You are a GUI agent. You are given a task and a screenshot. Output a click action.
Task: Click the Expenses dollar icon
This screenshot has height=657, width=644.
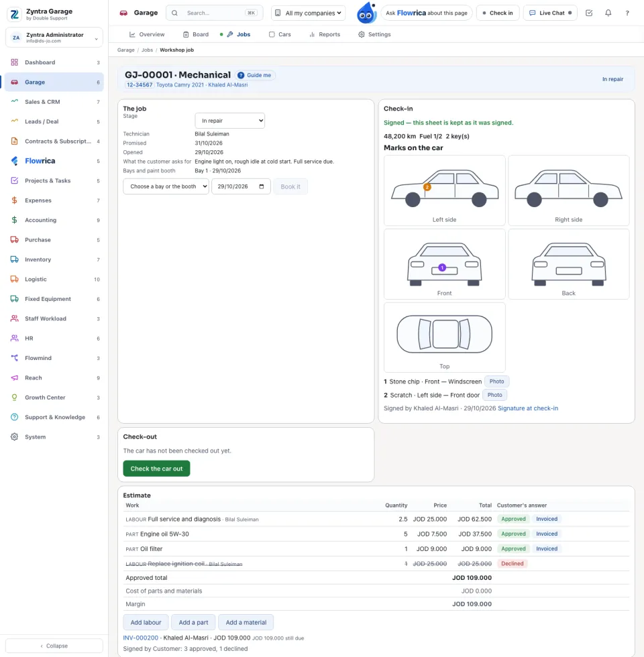pyautogui.click(x=14, y=200)
